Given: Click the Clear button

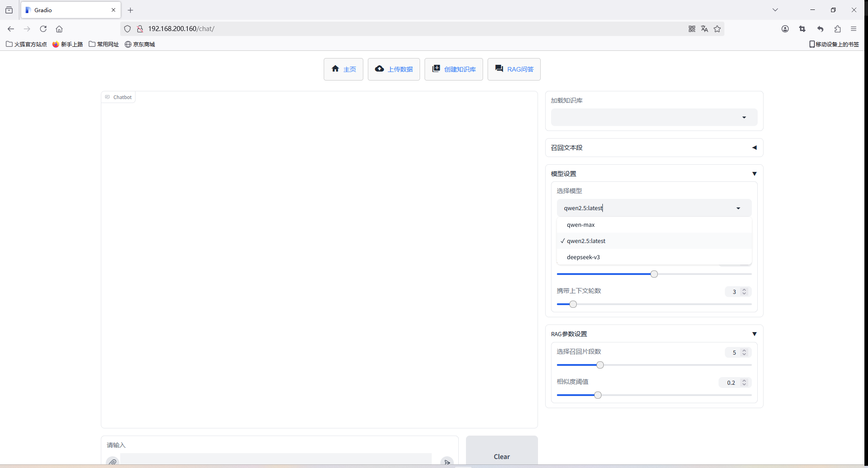Looking at the screenshot, I should tap(502, 451).
